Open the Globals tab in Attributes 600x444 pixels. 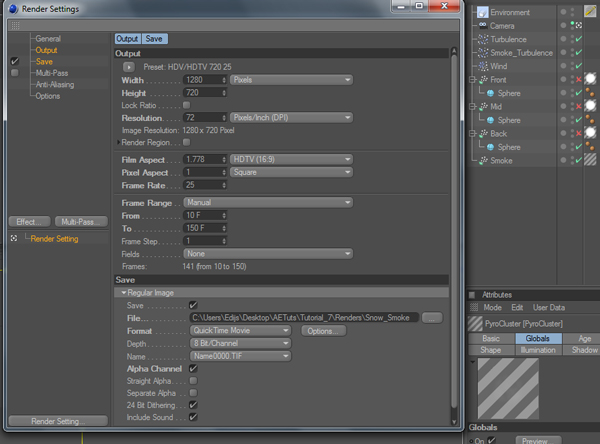pyautogui.click(x=532, y=339)
